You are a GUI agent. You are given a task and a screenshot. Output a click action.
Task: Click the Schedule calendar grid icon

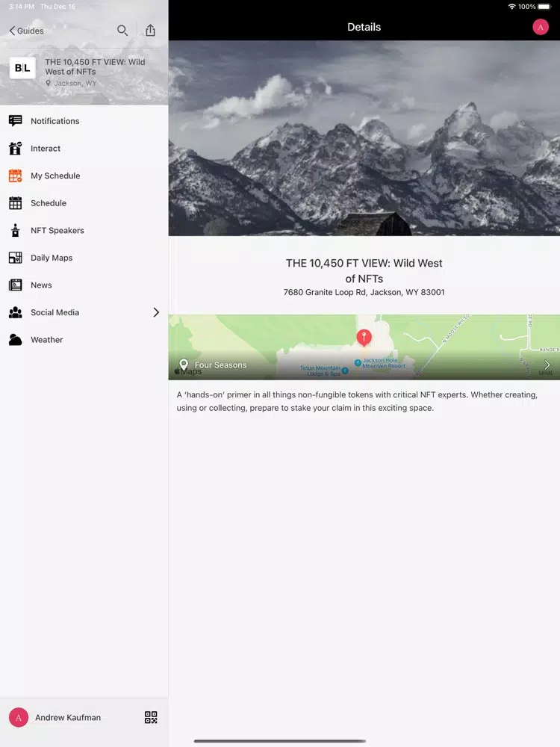coord(15,203)
